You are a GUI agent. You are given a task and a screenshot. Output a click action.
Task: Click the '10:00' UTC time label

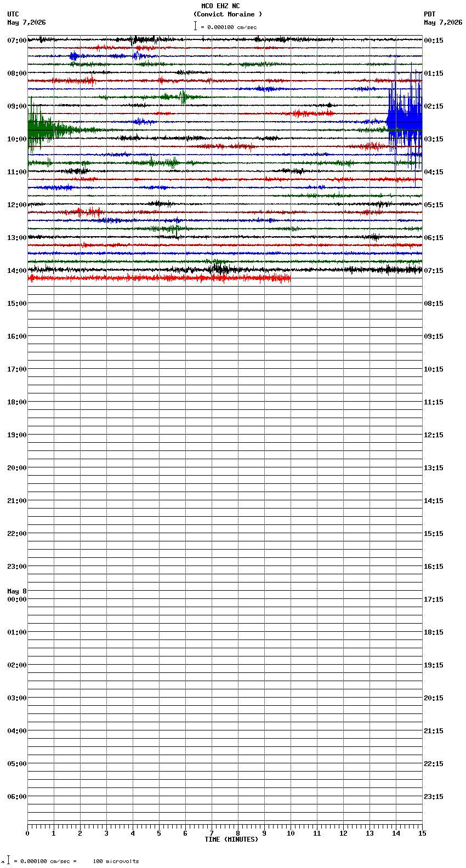click(17, 139)
